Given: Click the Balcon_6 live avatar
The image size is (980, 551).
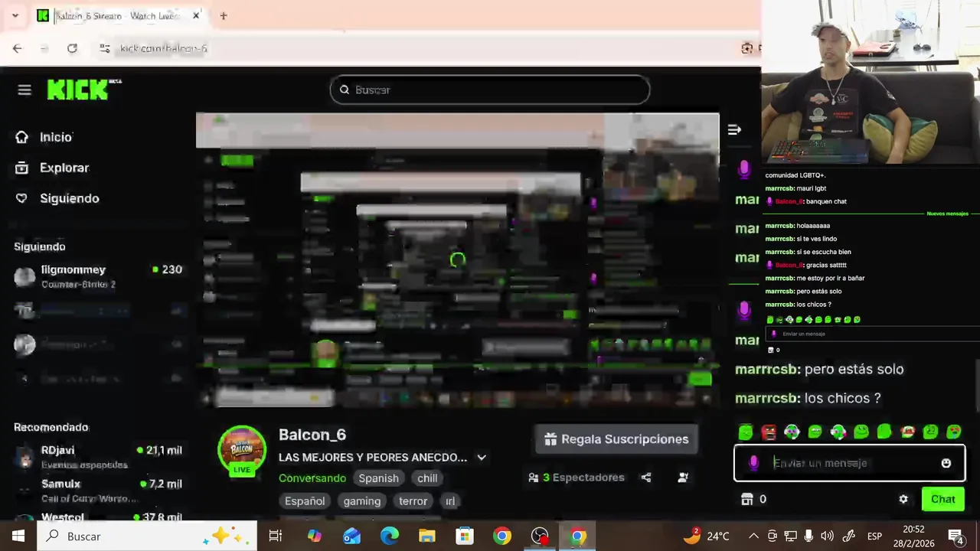Looking at the screenshot, I should click(x=242, y=451).
